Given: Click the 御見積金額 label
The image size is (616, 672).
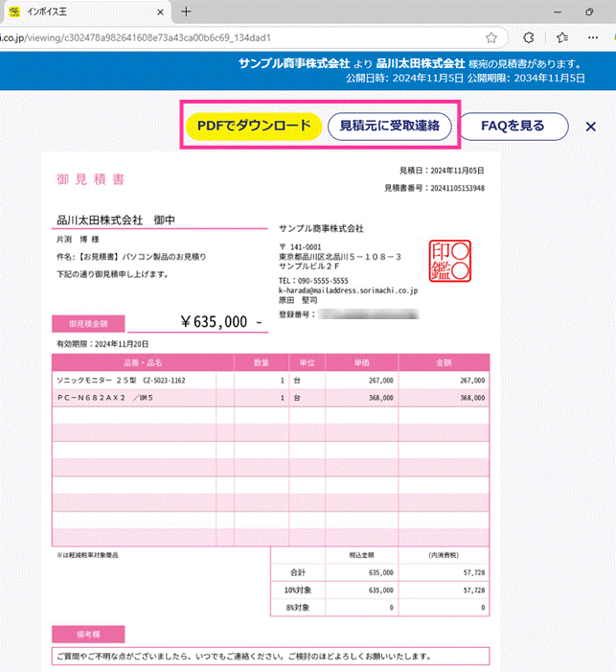Looking at the screenshot, I should [88, 324].
